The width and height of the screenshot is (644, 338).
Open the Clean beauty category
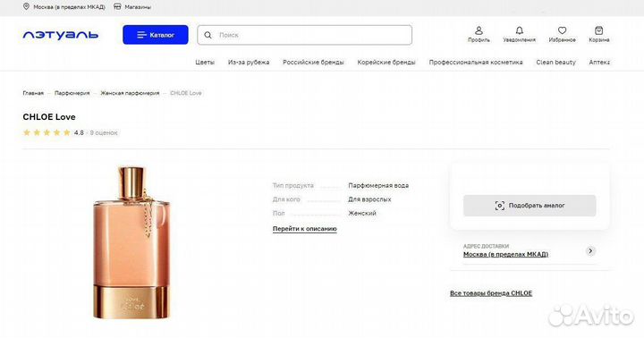point(555,63)
